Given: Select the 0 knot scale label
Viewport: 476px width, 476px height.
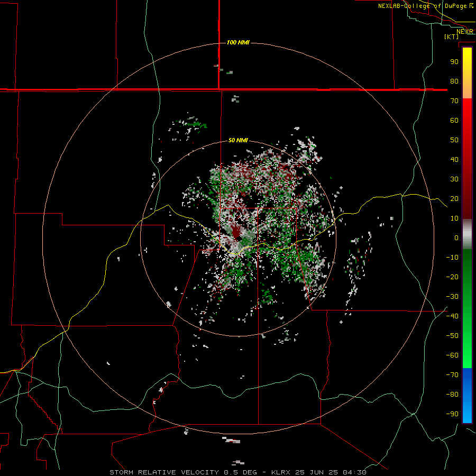Looking at the screenshot, I should [x=456, y=238].
